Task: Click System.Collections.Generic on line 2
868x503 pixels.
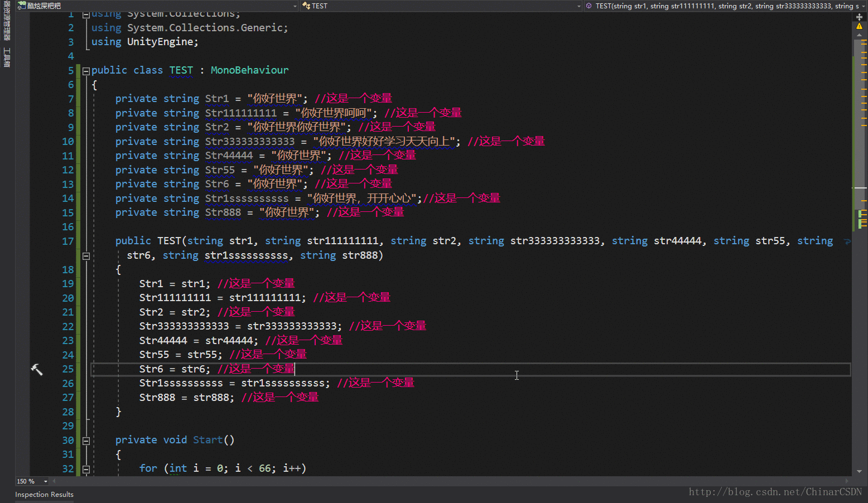Action: tap(206, 28)
